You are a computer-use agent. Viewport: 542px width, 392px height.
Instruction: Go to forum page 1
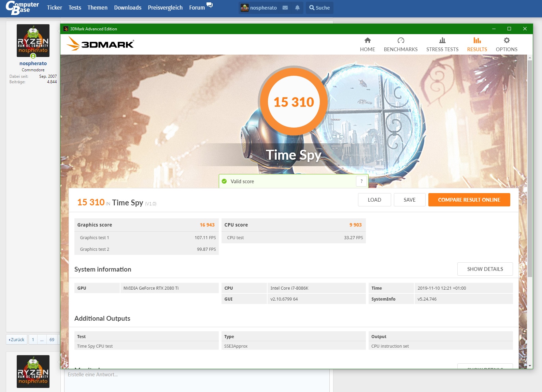(x=33, y=339)
